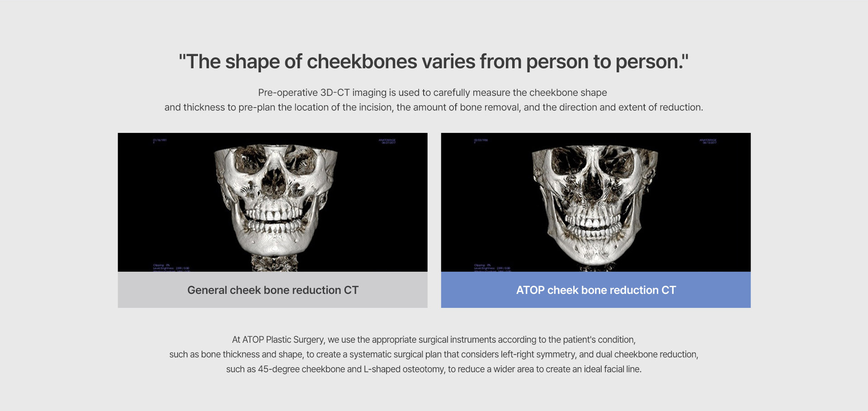Click the 'shape of cheekbones varies' heading
Viewport: 868px width, 411px height.
pyautogui.click(x=434, y=61)
